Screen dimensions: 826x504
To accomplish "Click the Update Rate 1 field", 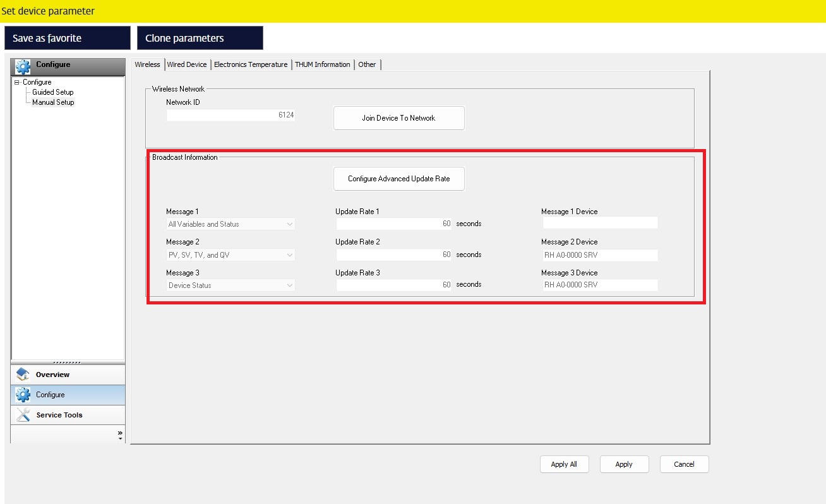I will coord(394,224).
